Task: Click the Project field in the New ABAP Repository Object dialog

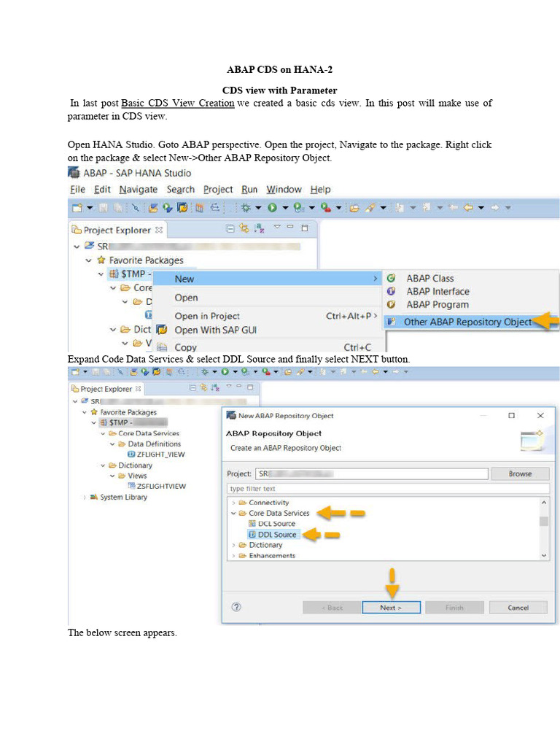Action: [371, 474]
